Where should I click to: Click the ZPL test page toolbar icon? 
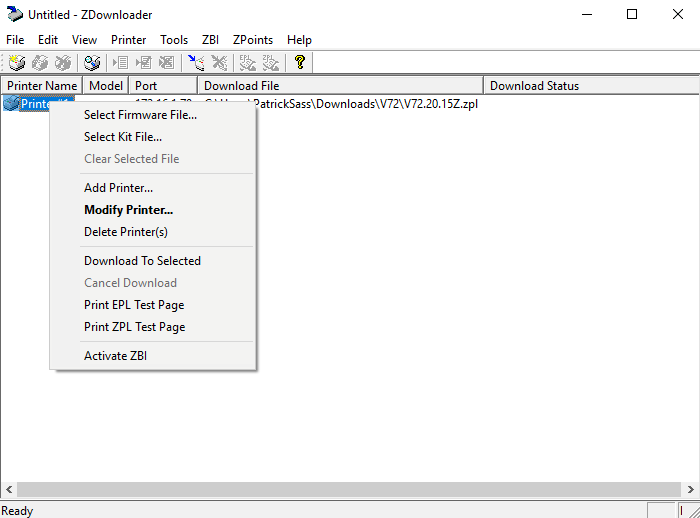271,63
